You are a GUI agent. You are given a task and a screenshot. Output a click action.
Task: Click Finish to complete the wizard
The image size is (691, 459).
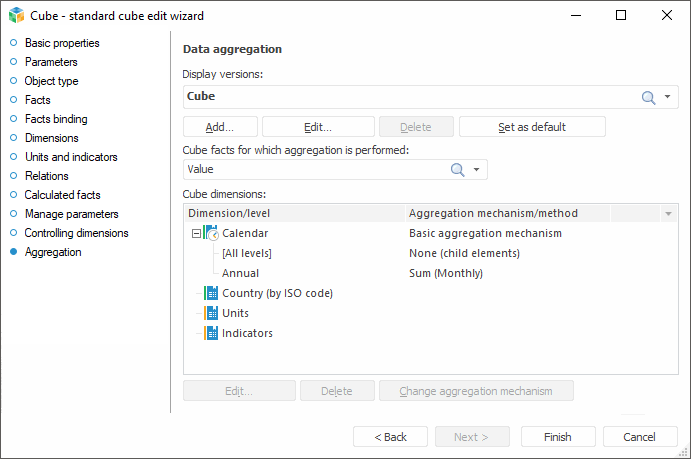pos(557,437)
